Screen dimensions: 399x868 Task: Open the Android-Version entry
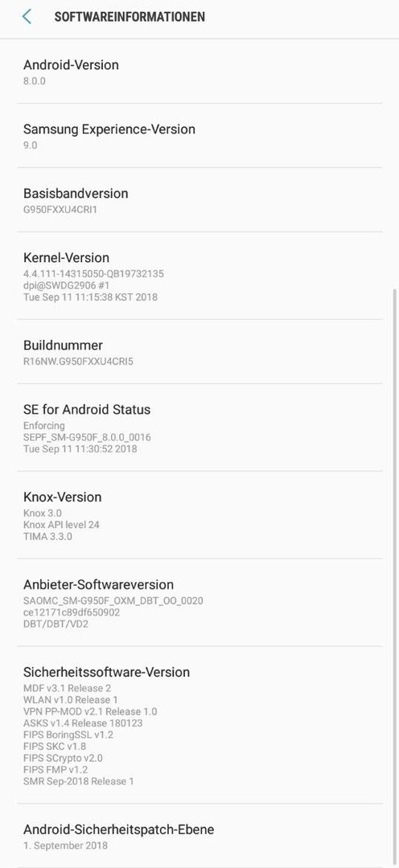199,72
